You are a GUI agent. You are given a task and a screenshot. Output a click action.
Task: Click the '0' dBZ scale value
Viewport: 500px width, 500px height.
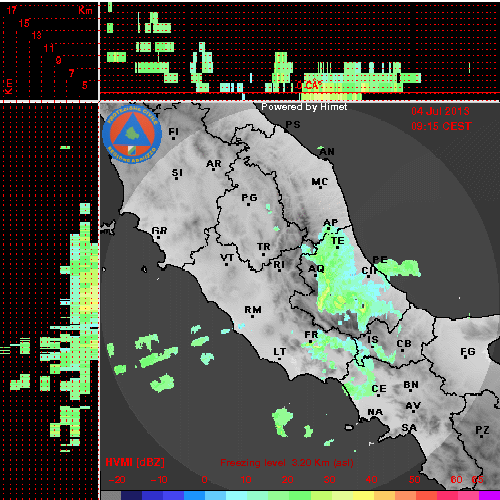204,480
